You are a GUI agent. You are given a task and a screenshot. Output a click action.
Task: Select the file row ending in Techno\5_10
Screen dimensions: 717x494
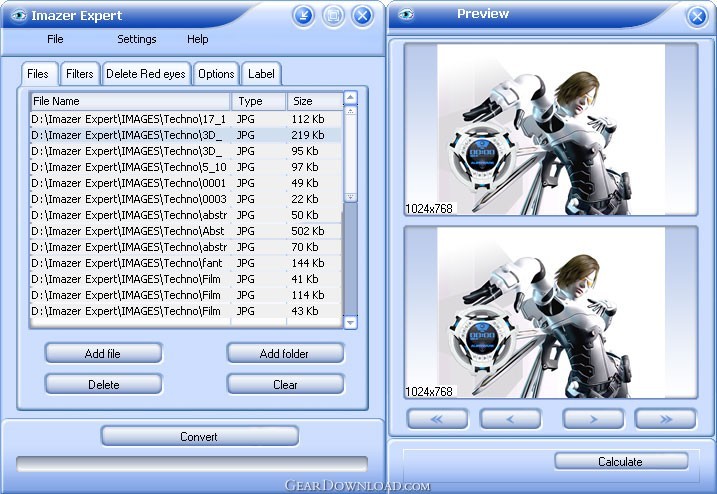pyautogui.click(x=186, y=167)
